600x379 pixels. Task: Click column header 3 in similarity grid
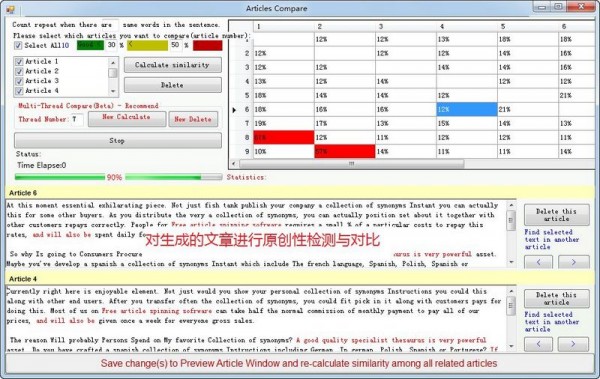pyautogui.click(x=406, y=26)
